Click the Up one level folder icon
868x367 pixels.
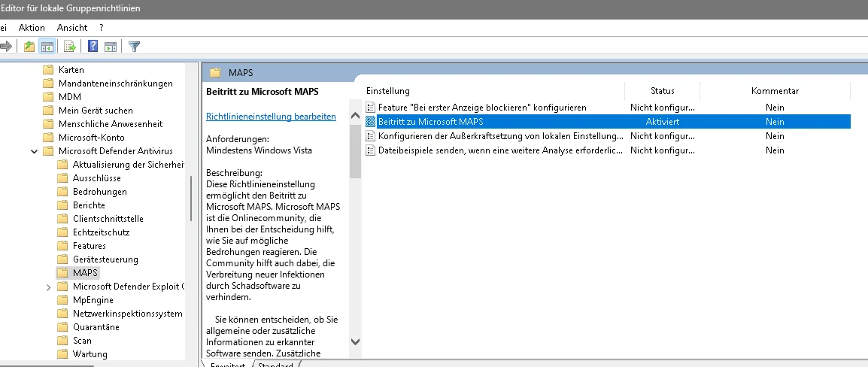[x=29, y=47]
